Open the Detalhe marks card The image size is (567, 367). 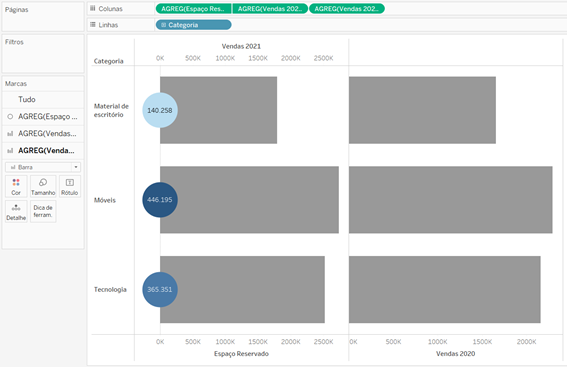16,212
